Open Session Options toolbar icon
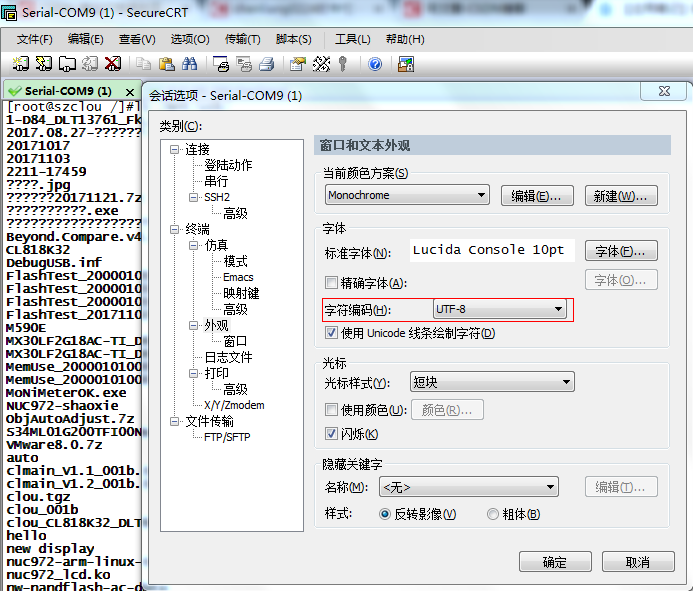 [x=298, y=64]
